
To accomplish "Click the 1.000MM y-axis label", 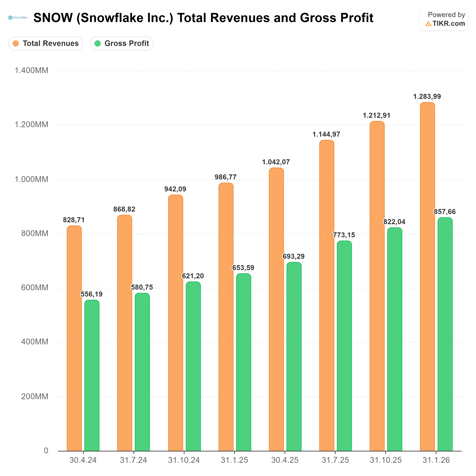I will (x=31, y=179).
